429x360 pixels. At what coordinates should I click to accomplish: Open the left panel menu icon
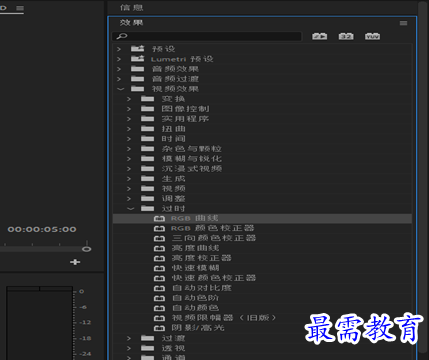click(x=20, y=8)
